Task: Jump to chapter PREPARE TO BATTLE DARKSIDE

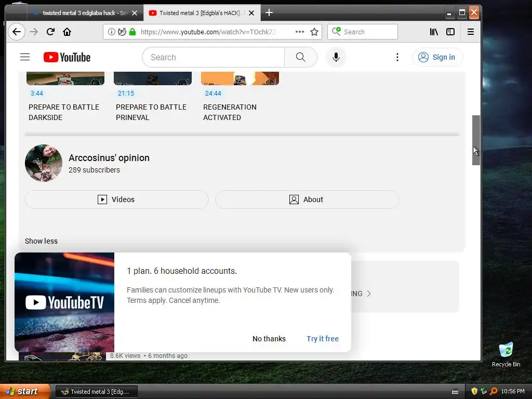Action: 64,112
